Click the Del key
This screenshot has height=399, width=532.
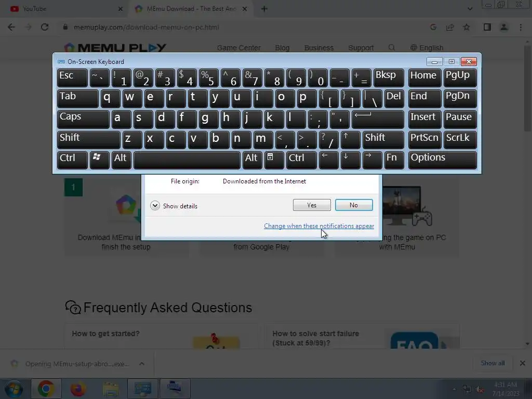(x=394, y=98)
